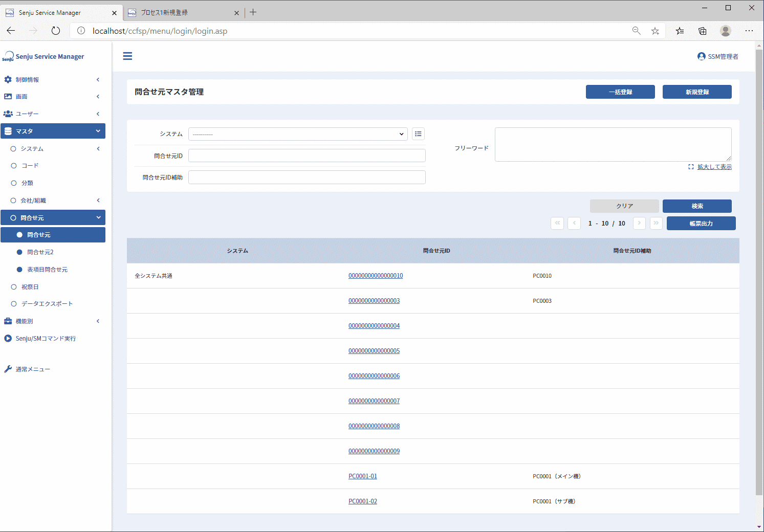
Task: Switch to プロセス1新規登録 browser tab
Action: tap(184, 12)
